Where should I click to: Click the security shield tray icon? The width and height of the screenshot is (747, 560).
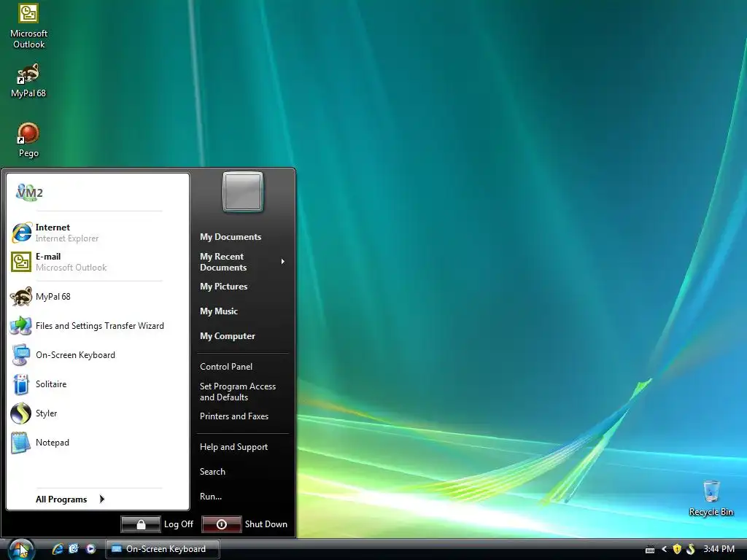677,549
